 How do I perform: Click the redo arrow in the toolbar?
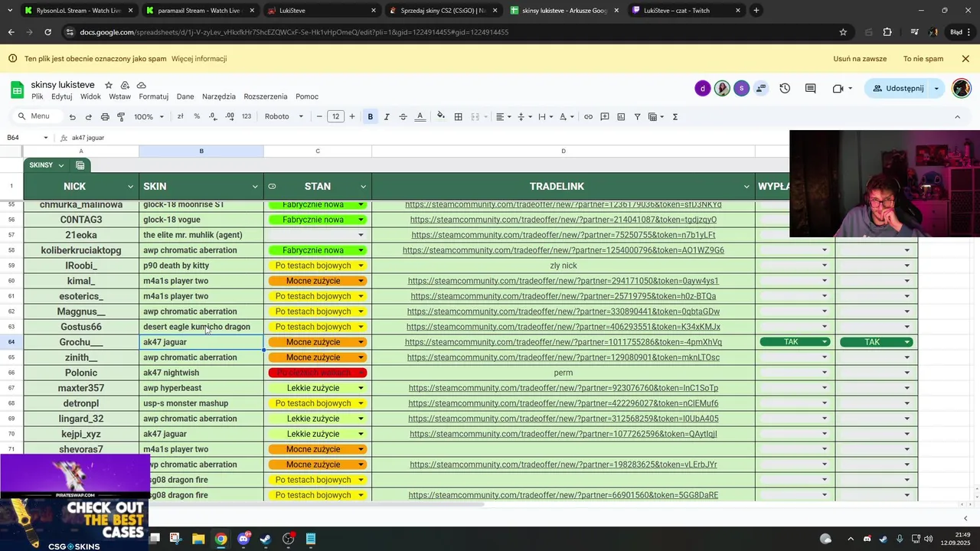(x=88, y=117)
